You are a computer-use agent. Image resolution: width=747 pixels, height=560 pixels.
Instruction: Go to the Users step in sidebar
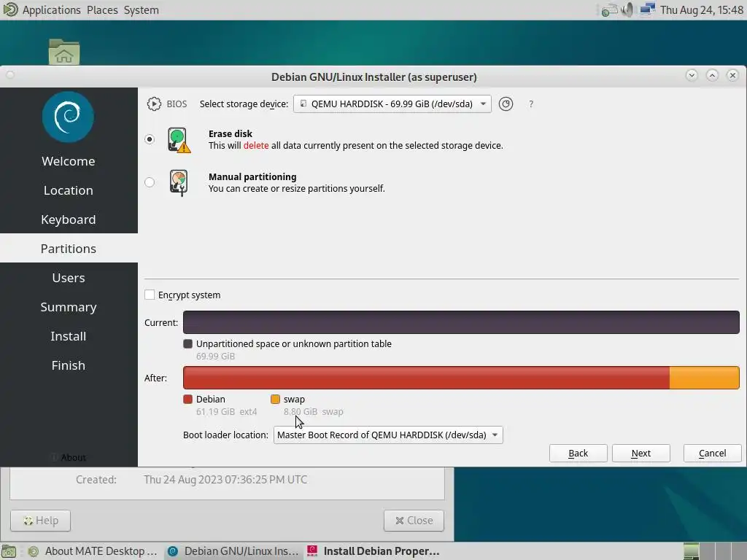tap(68, 278)
